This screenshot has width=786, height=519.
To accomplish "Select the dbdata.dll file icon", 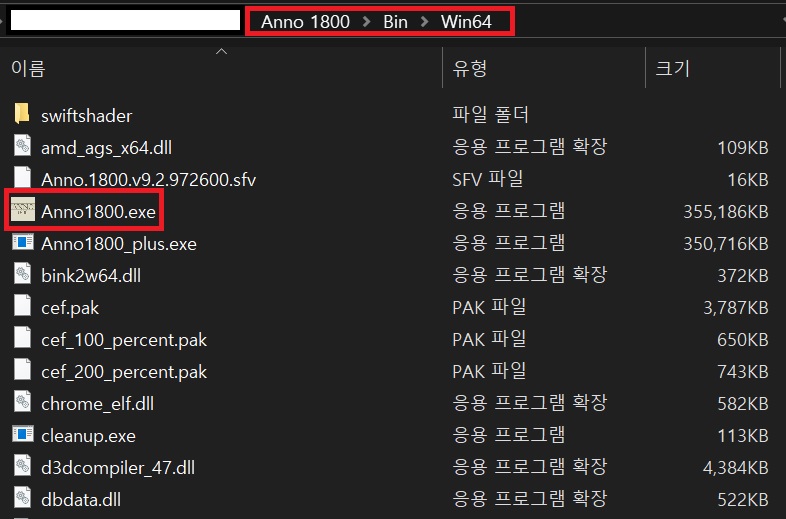I will 22,497.
